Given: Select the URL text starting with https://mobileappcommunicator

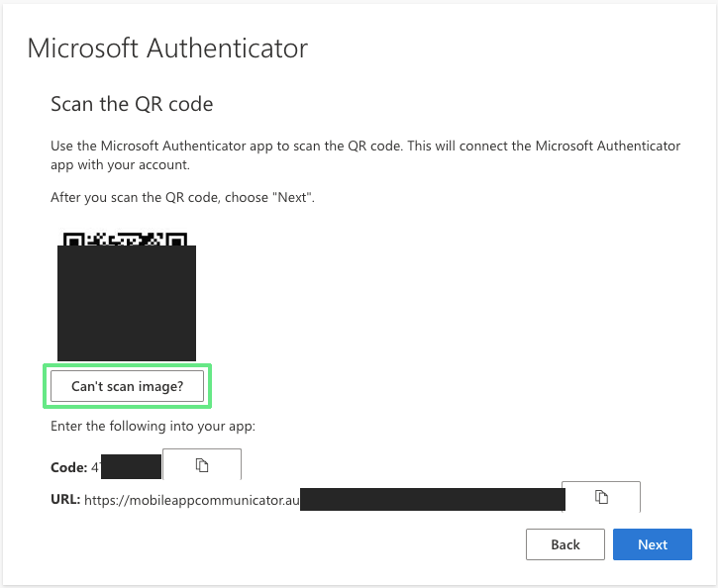Looking at the screenshot, I should click(192, 500).
